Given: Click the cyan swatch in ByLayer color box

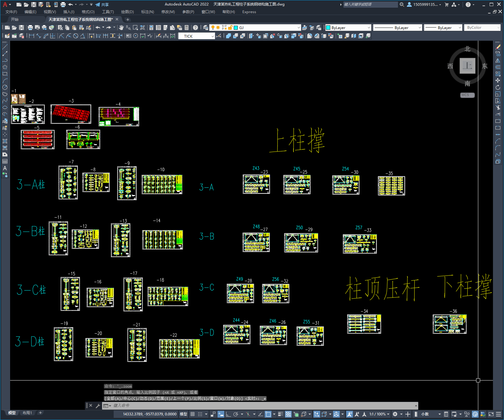Looking at the screenshot, I should point(328,28).
